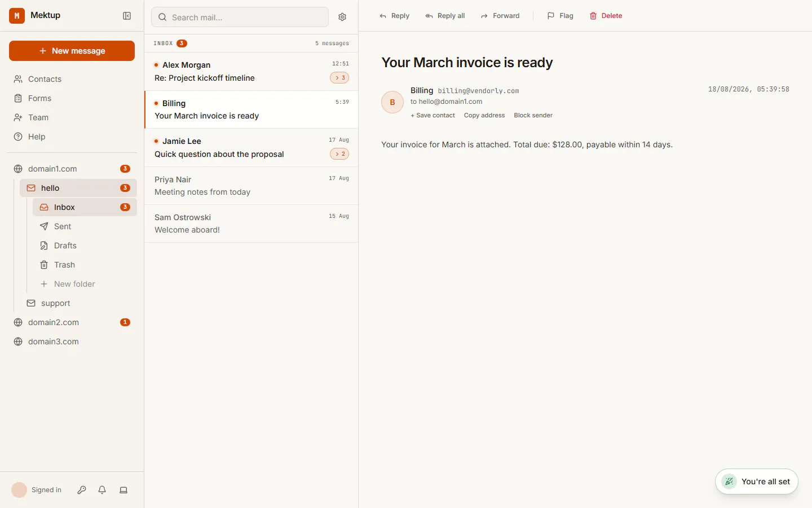Open the key icon in footer

click(x=82, y=490)
